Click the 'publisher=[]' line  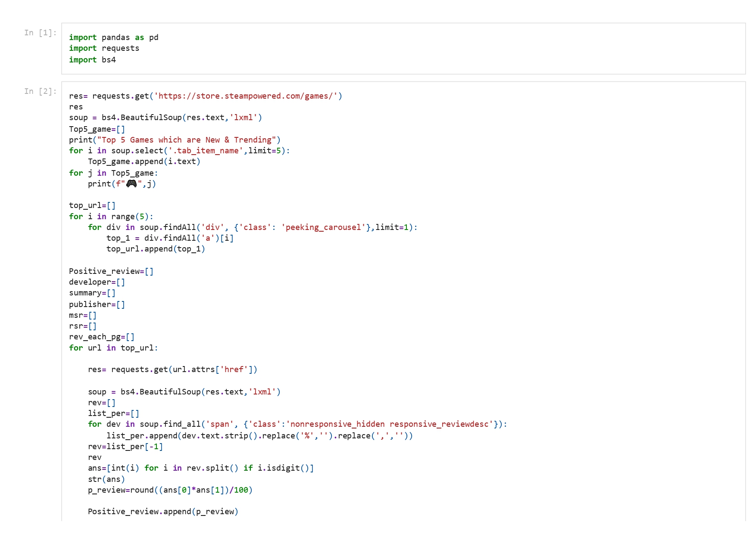pyautogui.click(x=97, y=304)
